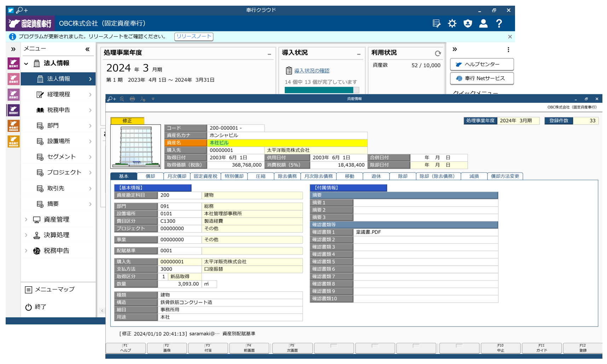
Task: Collapse the 法人情報 tree group
Action: click(x=26, y=64)
